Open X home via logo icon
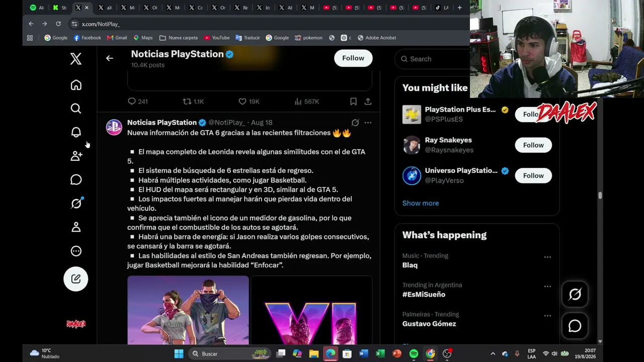The image size is (644, 362). coord(76,59)
